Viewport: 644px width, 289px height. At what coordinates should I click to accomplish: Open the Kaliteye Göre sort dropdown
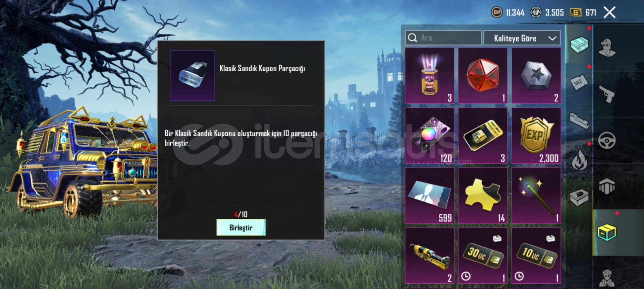522,38
